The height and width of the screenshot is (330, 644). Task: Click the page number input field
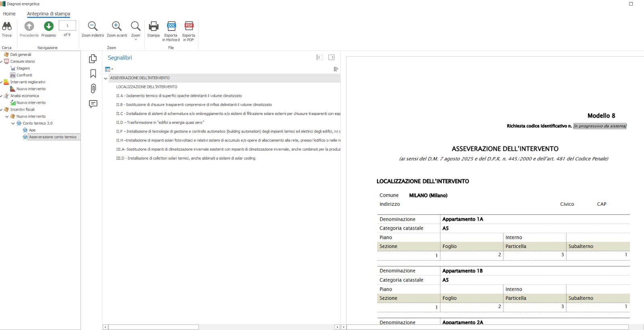67,25
